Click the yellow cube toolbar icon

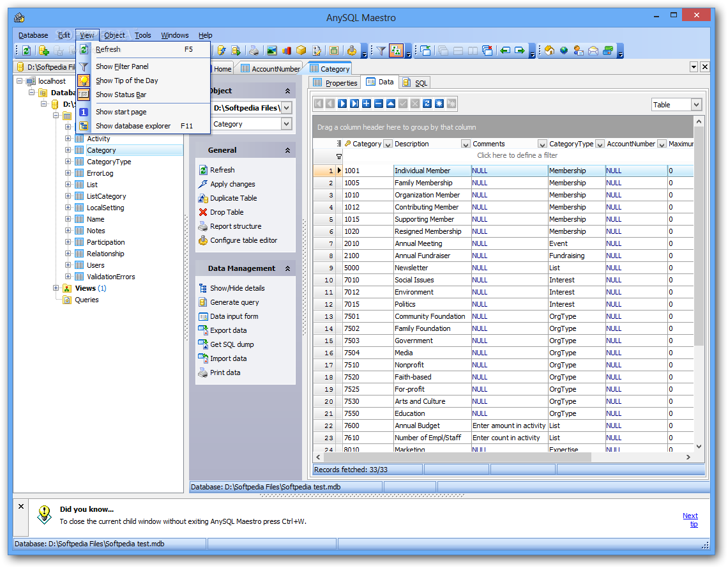(x=301, y=50)
